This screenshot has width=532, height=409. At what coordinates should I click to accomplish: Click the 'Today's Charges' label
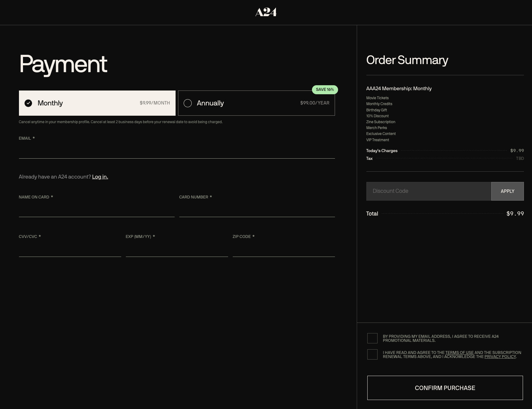(382, 151)
